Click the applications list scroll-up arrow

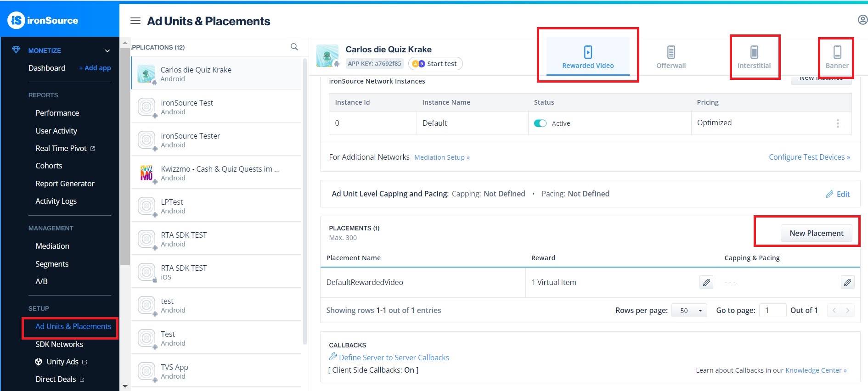point(125,43)
